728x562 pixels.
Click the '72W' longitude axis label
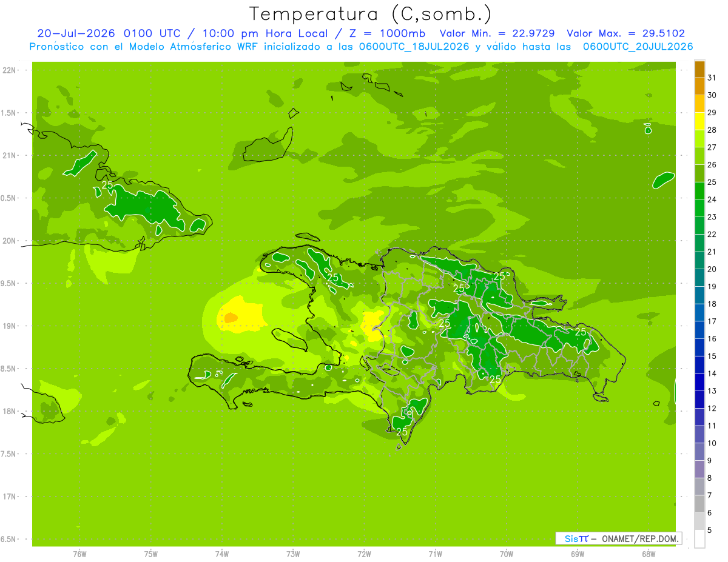(x=365, y=554)
